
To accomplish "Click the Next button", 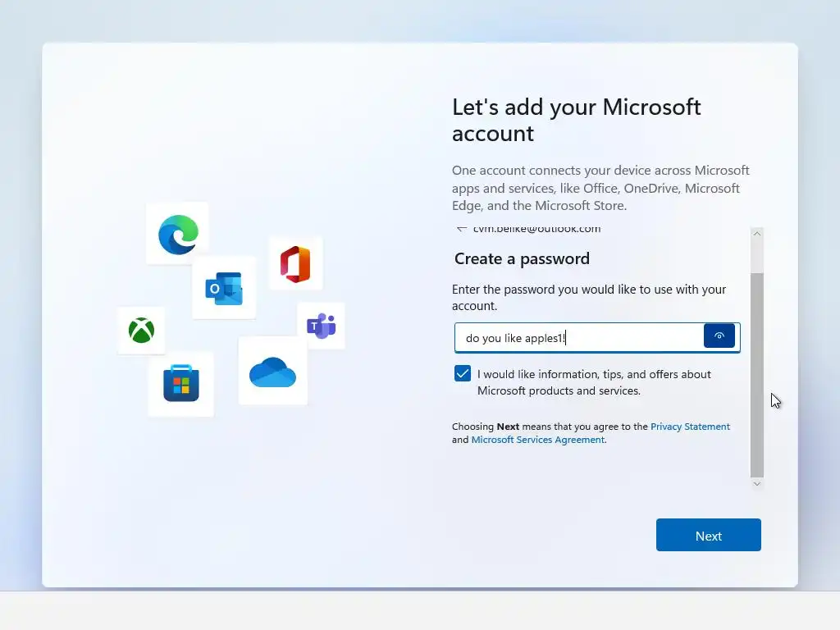I will coord(708,535).
